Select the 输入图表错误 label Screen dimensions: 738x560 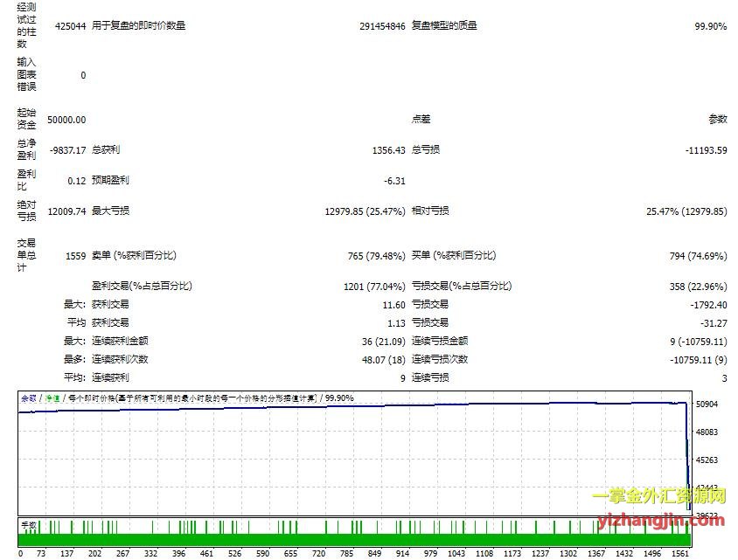26,74
